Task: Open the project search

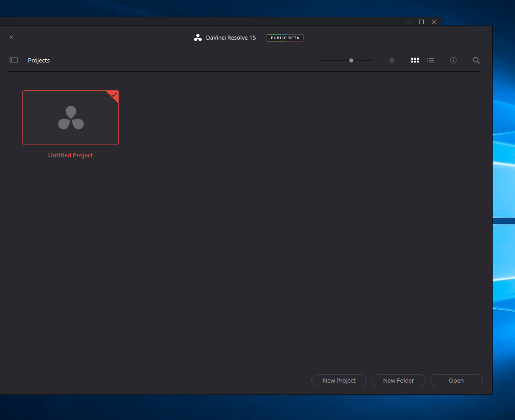Action: (x=476, y=60)
